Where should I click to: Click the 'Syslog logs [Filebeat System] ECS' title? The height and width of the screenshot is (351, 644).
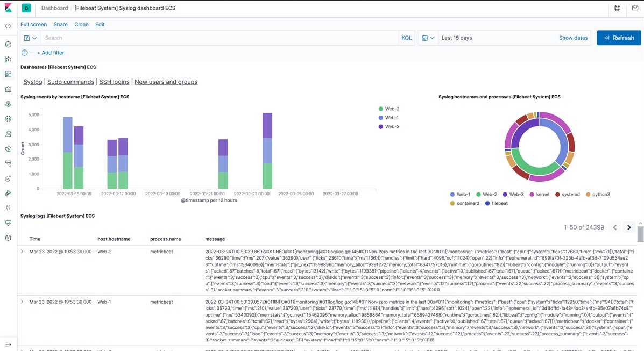click(58, 216)
